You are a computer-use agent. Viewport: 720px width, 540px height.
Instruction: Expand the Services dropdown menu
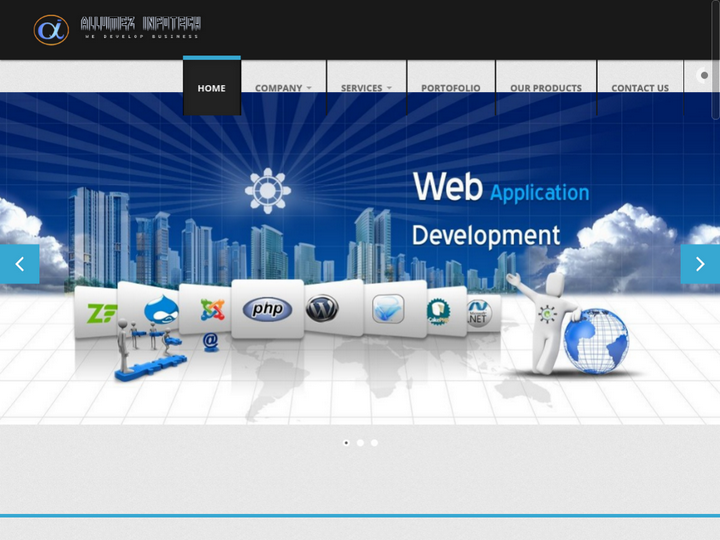366,88
